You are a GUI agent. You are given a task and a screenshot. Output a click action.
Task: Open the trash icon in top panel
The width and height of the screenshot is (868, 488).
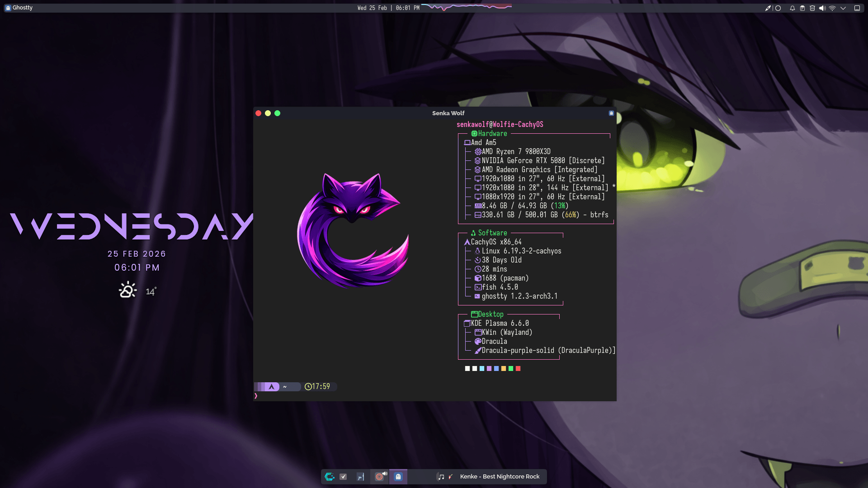click(812, 8)
